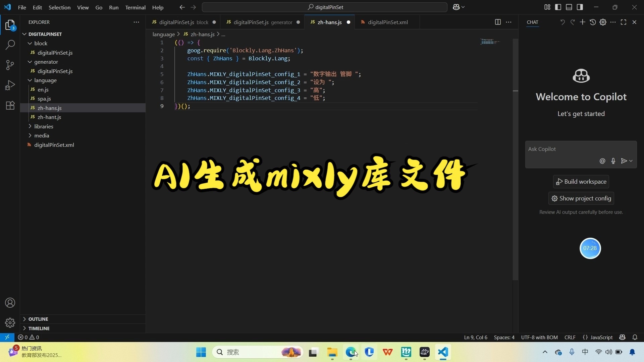Split the editor to the right

[x=498, y=22]
